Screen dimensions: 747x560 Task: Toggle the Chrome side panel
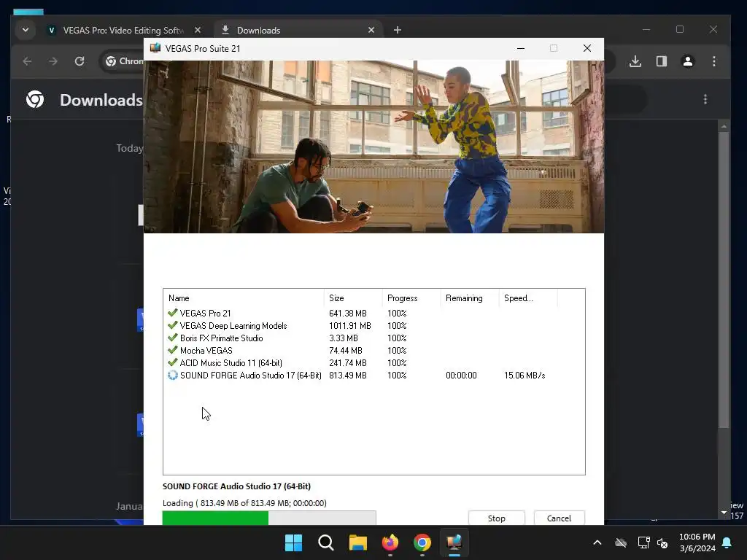pyautogui.click(x=661, y=61)
